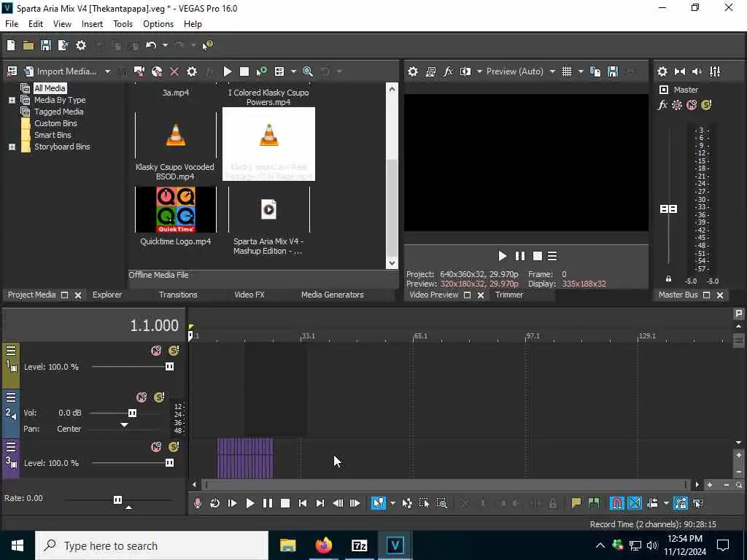The image size is (747, 560).
Task: Open Preview (Auto) quality dropdown
Action: click(521, 71)
